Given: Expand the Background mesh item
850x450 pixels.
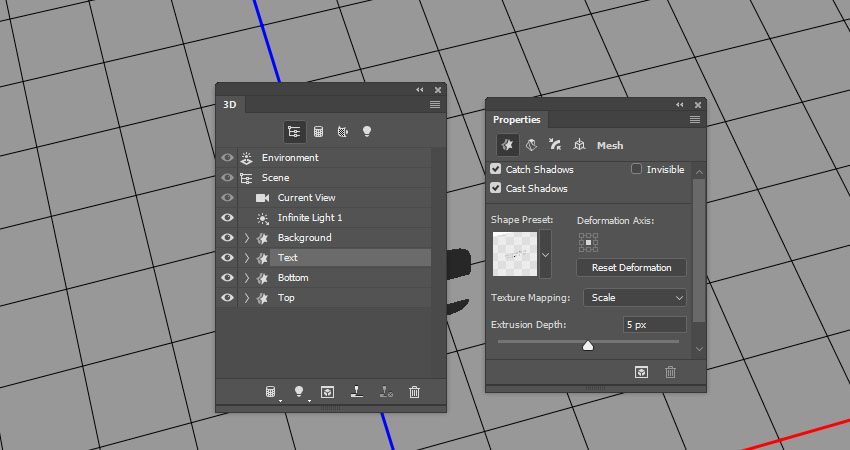Looking at the screenshot, I should 247,238.
